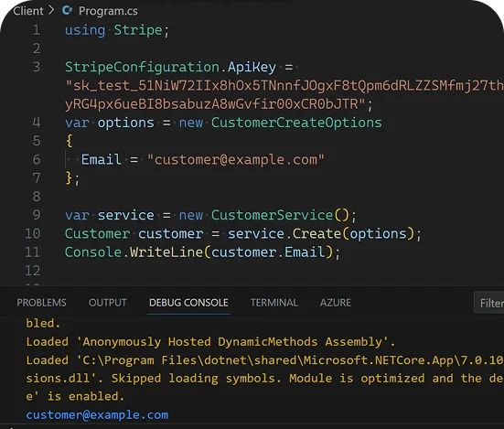Click the C# file icon beside Program.cs
Viewport: 504px width, 429px height.
(67, 11)
